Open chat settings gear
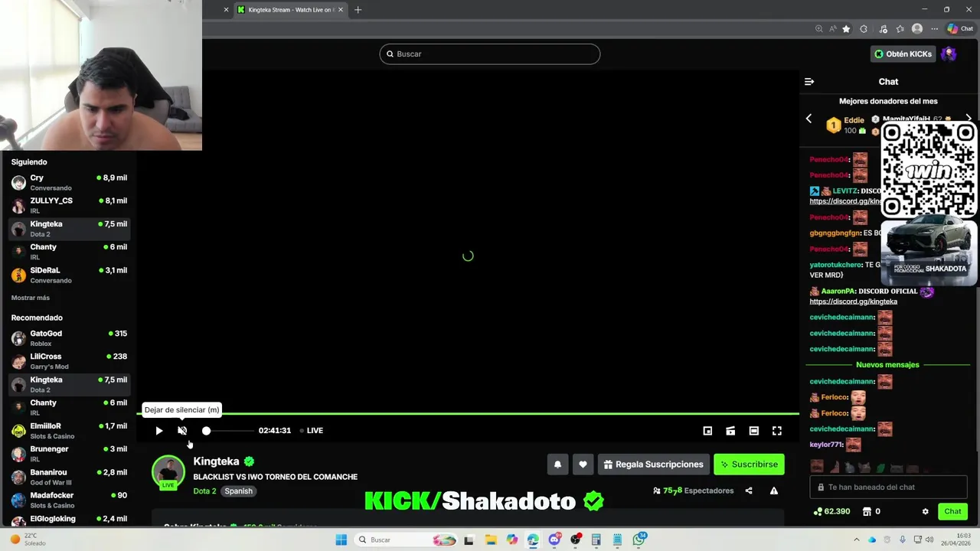This screenshot has height=551, width=980. pos(925,511)
